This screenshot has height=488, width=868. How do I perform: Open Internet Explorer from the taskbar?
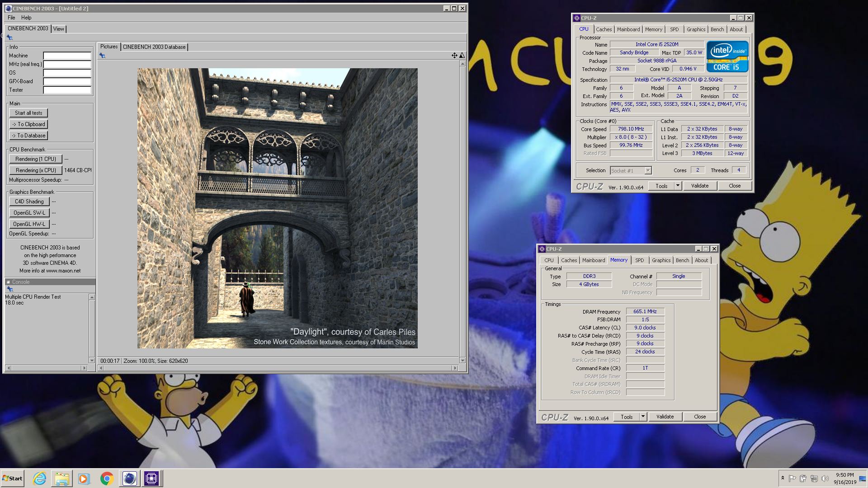pos(39,479)
